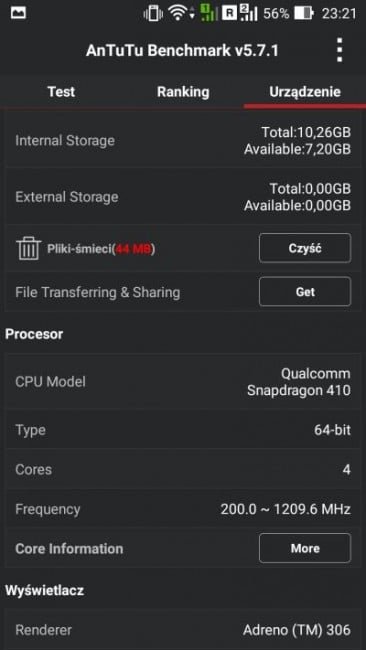Screen dimensions: 366x650
Task: Open the three-dot overflow menu
Action: pyautogui.click(x=339, y=51)
